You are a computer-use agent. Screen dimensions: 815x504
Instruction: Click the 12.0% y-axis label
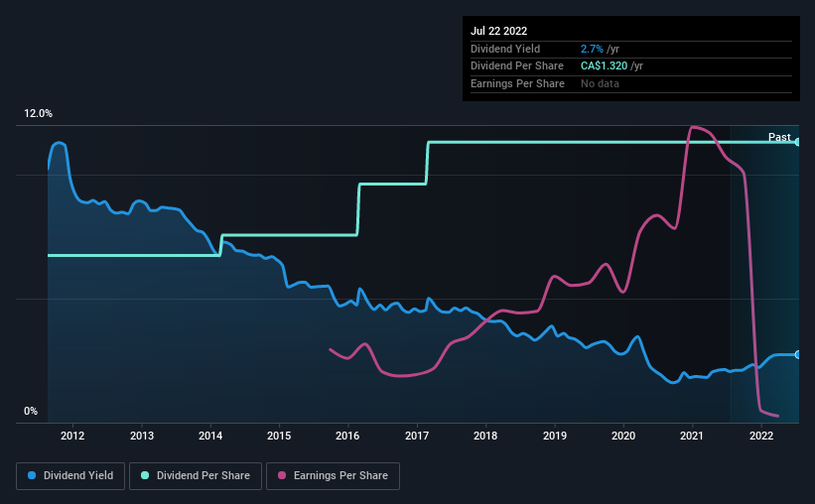pos(38,113)
